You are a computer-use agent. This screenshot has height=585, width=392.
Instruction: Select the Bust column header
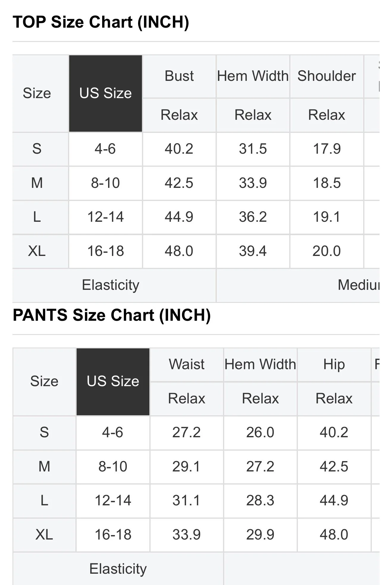(x=179, y=76)
